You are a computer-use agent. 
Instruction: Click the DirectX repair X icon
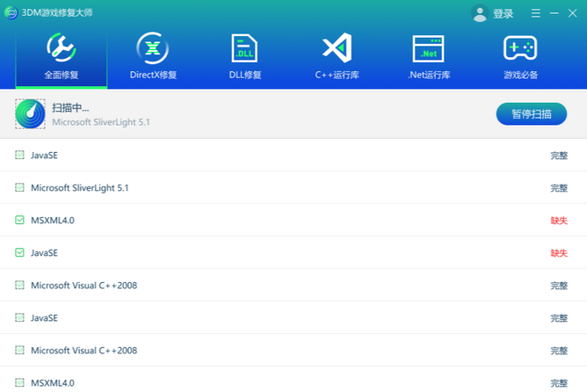153,47
